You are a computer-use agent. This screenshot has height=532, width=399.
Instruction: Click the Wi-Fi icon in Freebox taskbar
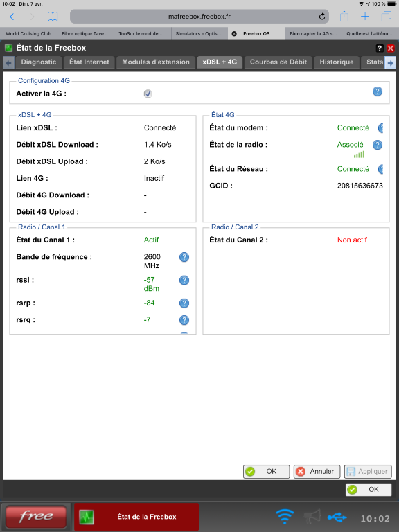pos(284,517)
